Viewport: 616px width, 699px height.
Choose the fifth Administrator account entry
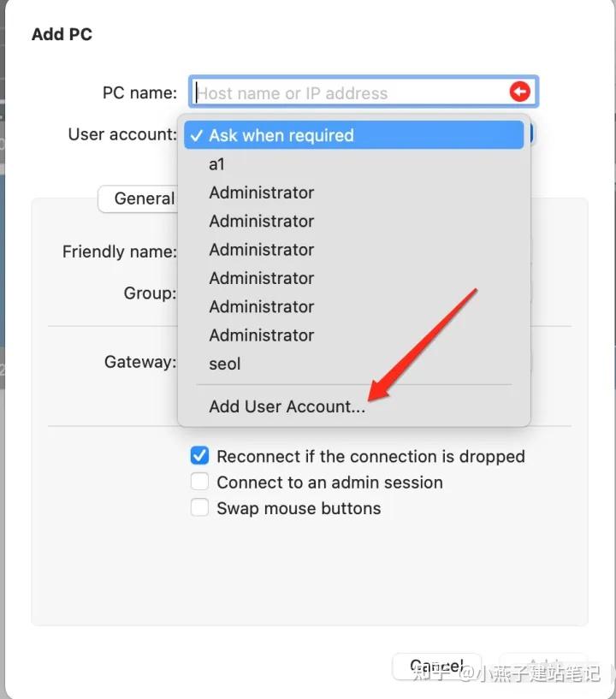(261, 306)
